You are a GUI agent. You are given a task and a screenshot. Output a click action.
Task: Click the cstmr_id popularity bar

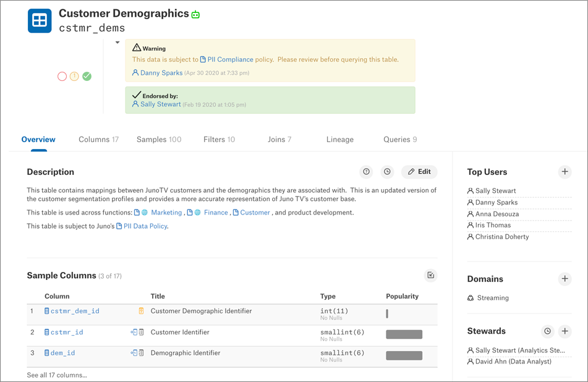pyautogui.click(x=404, y=334)
